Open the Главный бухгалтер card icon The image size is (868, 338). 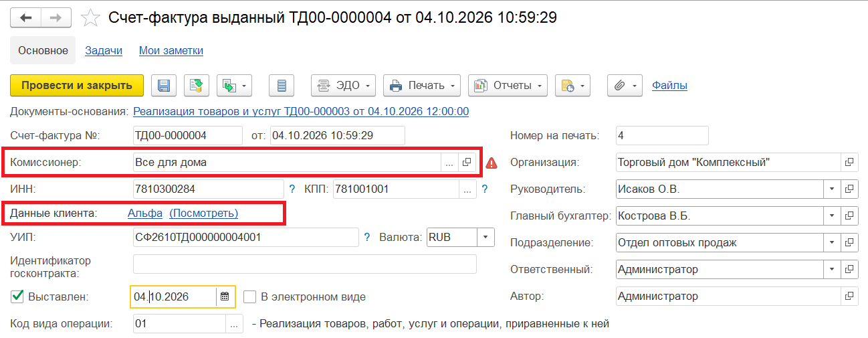coord(849,216)
